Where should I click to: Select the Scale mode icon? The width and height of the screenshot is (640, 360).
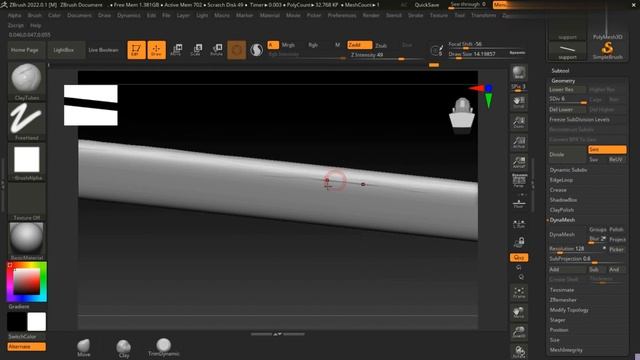pos(196,50)
